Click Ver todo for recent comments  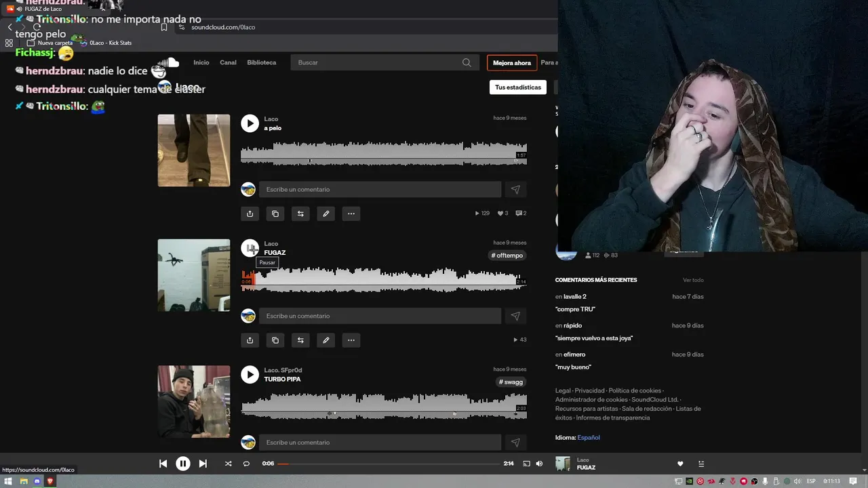(x=693, y=280)
